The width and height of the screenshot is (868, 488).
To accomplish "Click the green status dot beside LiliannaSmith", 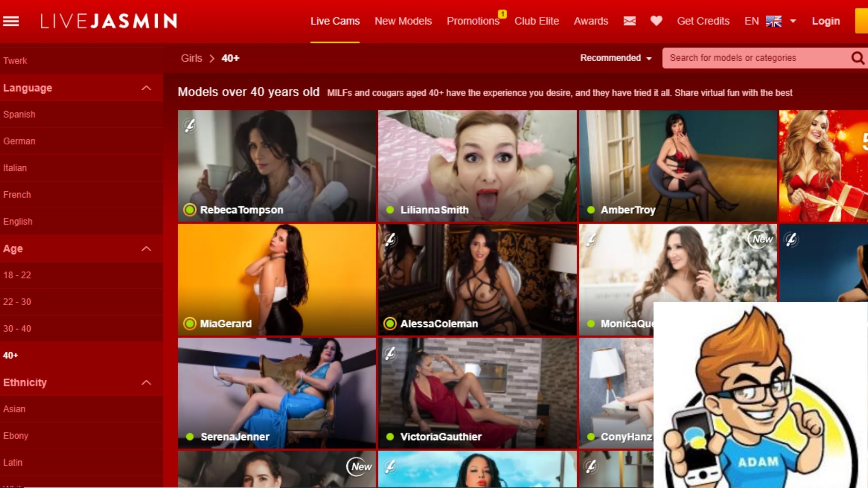I will coord(390,210).
